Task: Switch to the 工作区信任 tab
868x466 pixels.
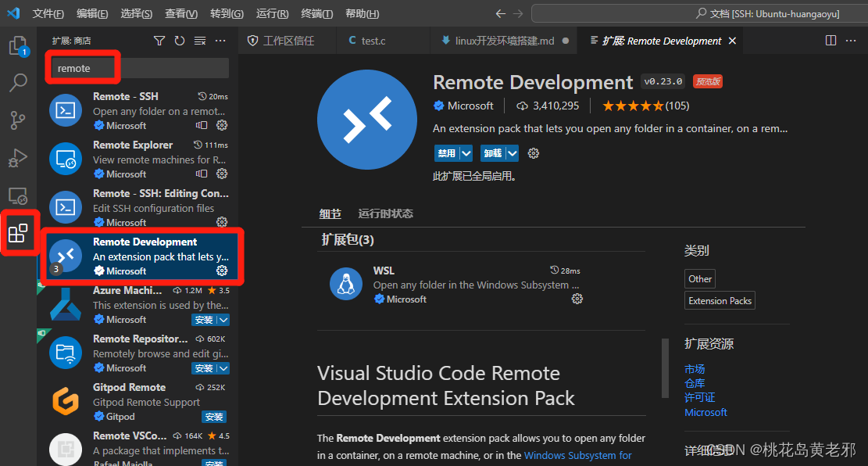Action: click(288, 41)
